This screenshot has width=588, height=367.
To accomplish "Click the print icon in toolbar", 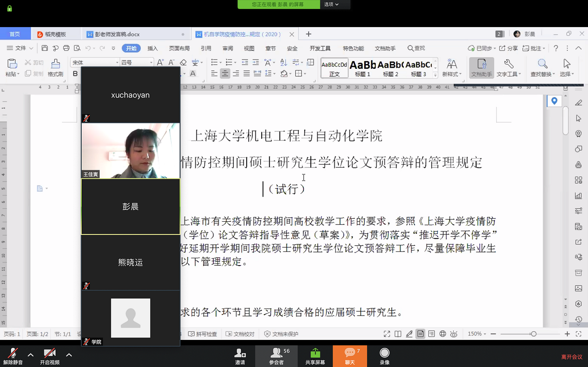I will [x=66, y=48].
